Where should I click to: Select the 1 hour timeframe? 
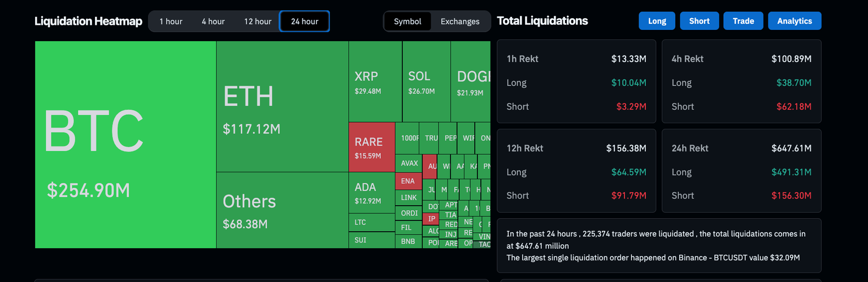[171, 21]
